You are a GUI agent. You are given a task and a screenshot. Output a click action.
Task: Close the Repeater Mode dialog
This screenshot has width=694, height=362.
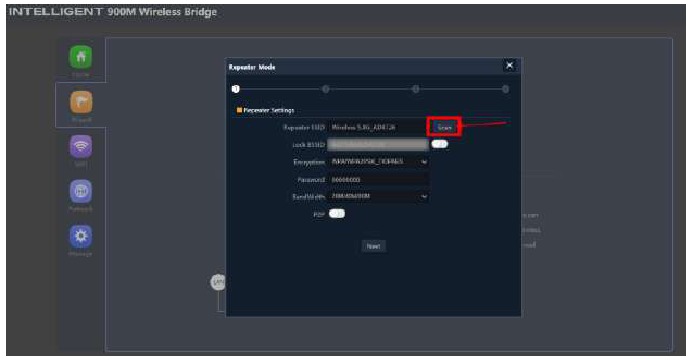(510, 65)
